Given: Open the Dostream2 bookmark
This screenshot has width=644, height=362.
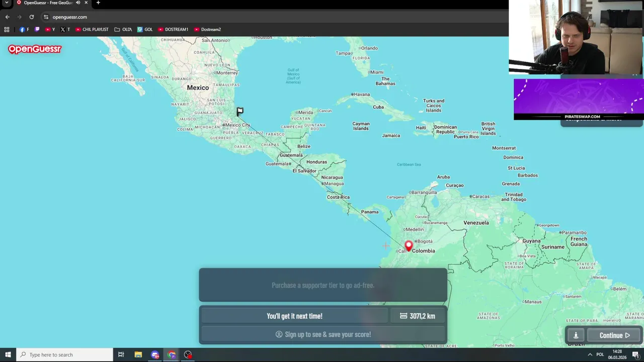Looking at the screenshot, I should tap(207, 29).
